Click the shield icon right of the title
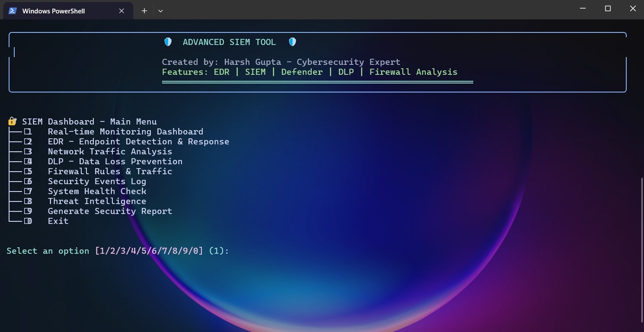 tap(293, 41)
